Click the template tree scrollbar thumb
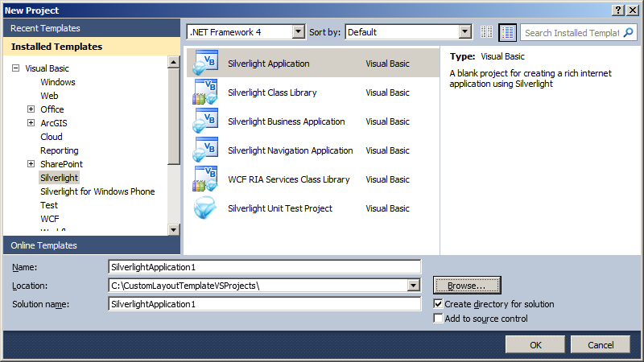 tap(174, 117)
